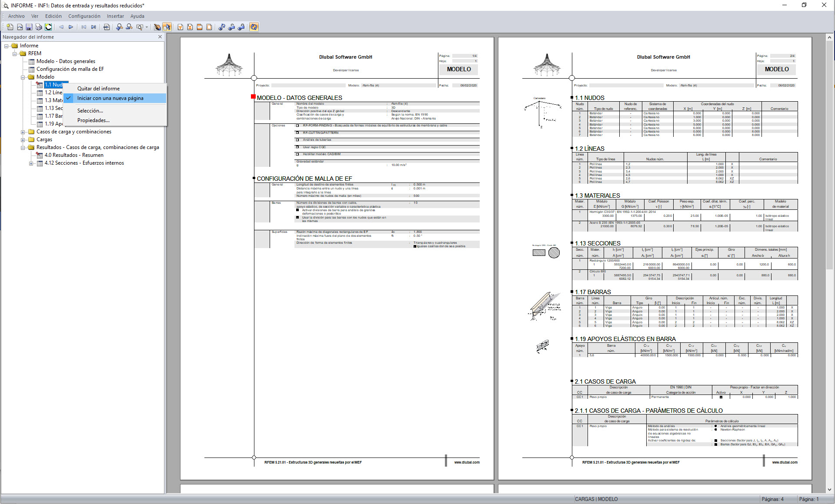Go to the next page (right arrow)
This screenshot has width=835, height=504.
(x=71, y=27)
